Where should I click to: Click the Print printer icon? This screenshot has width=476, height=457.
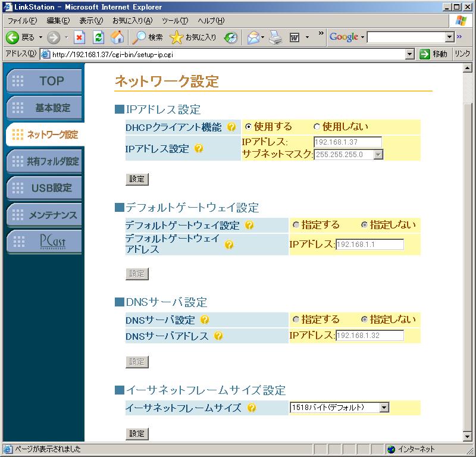(x=275, y=37)
